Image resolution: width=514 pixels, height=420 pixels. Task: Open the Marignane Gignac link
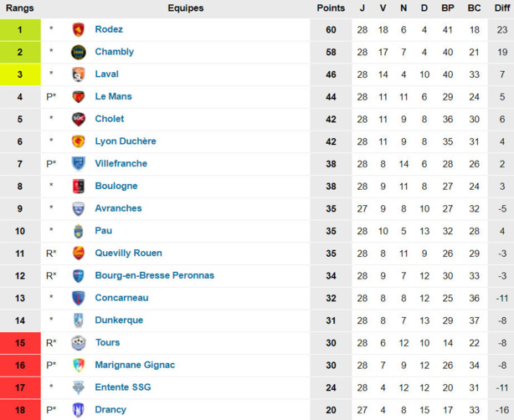pyautogui.click(x=135, y=365)
